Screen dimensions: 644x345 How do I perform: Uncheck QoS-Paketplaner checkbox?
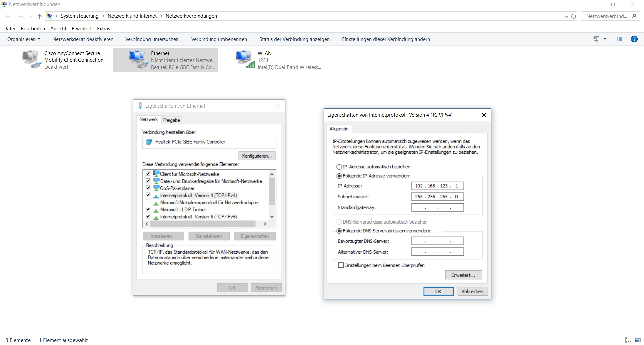point(148,188)
